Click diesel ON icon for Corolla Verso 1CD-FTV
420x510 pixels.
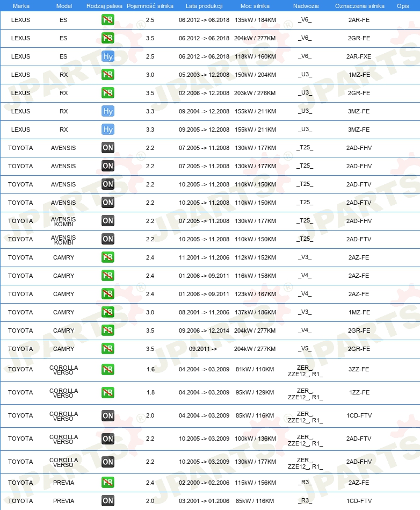tap(107, 415)
